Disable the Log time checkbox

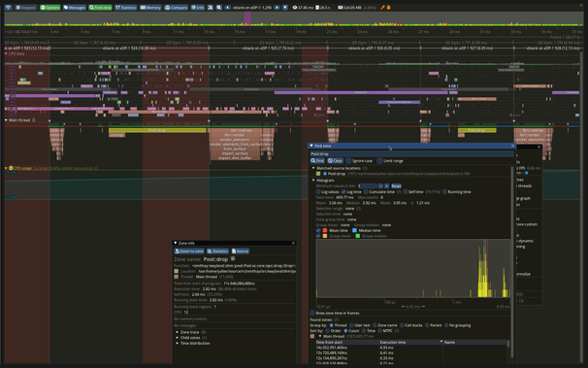(x=343, y=191)
